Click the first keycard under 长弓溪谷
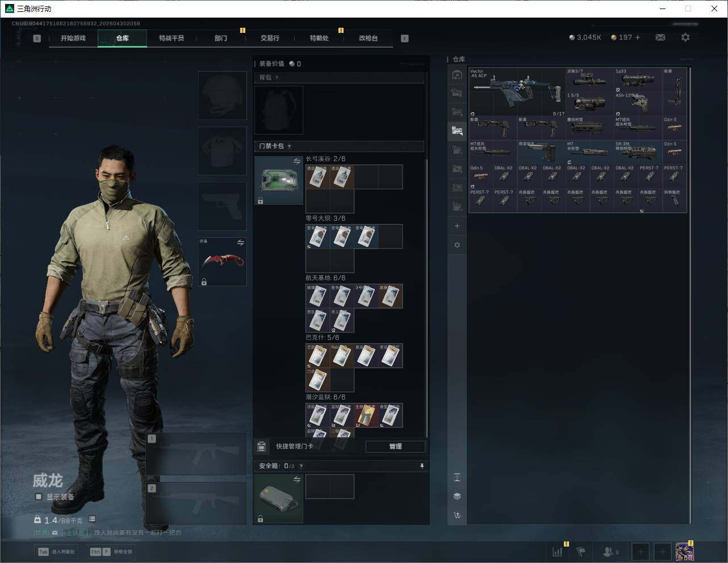 [x=317, y=177]
